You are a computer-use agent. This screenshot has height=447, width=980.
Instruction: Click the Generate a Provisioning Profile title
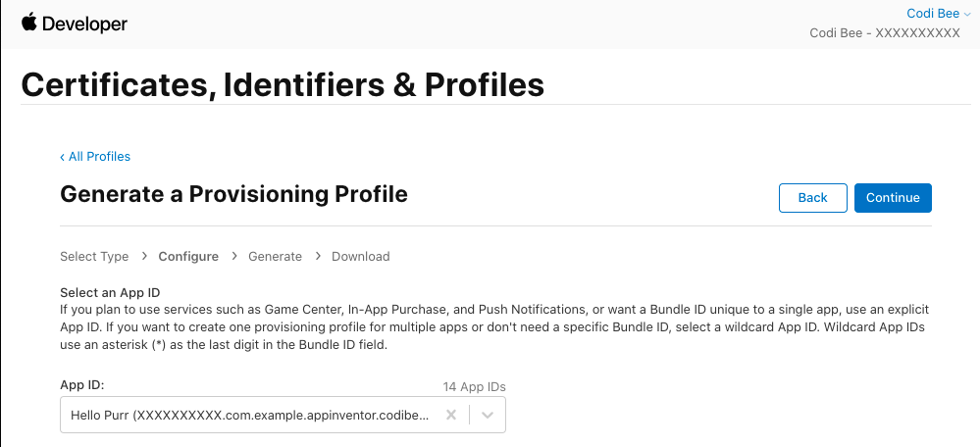tap(233, 194)
